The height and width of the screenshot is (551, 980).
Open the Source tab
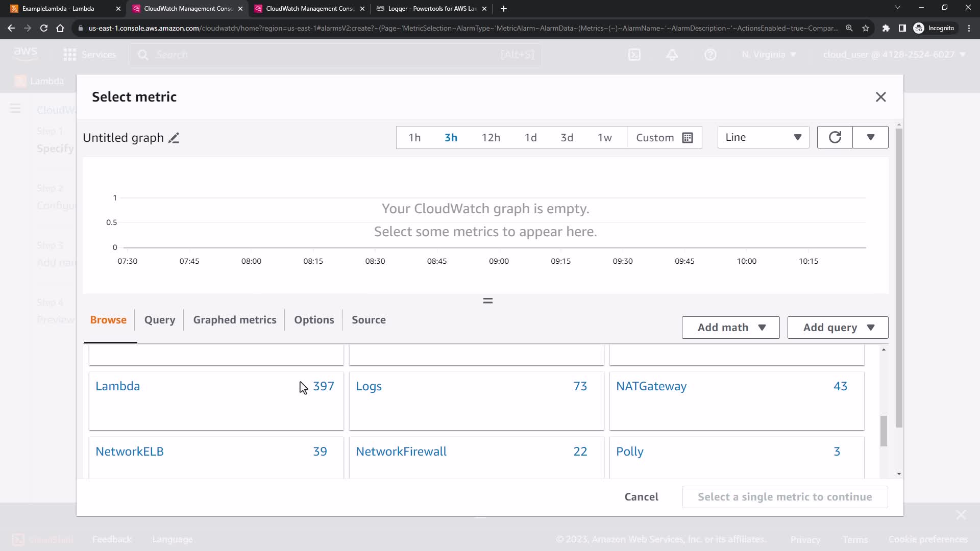click(x=369, y=320)
